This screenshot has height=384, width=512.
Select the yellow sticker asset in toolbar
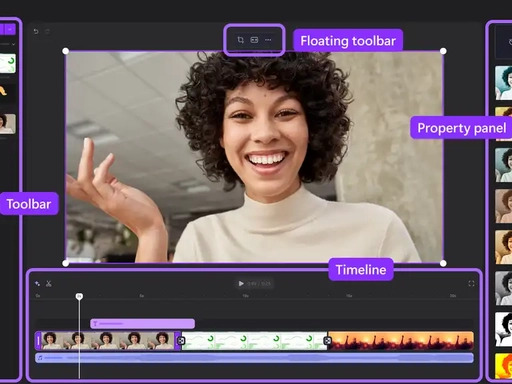(x=3, y=91)
